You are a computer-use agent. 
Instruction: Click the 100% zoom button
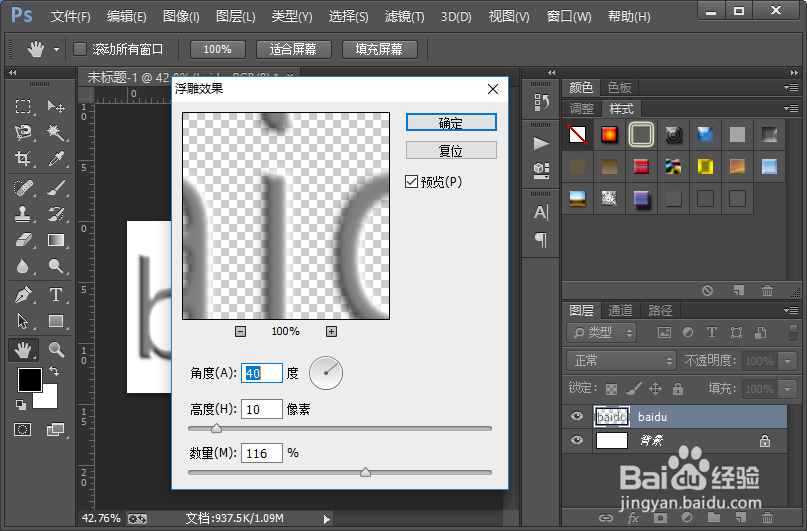[x=218, y=49]
